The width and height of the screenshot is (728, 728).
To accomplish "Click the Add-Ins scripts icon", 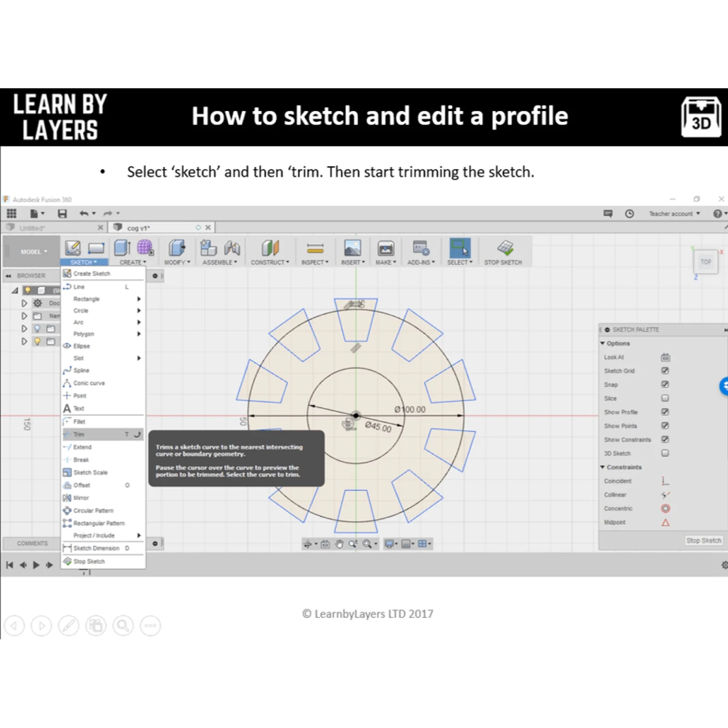I will point(421,248).
